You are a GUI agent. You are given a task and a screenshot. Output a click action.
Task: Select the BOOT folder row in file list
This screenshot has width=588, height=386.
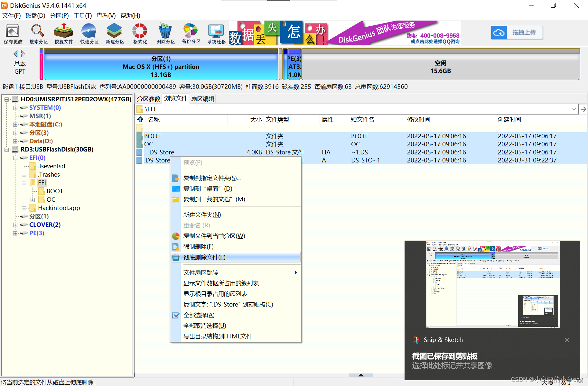(x=360, y=136)
